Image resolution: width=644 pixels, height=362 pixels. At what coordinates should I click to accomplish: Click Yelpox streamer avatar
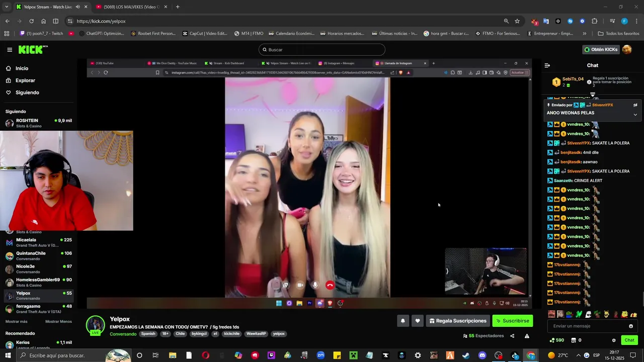point(95,325)
